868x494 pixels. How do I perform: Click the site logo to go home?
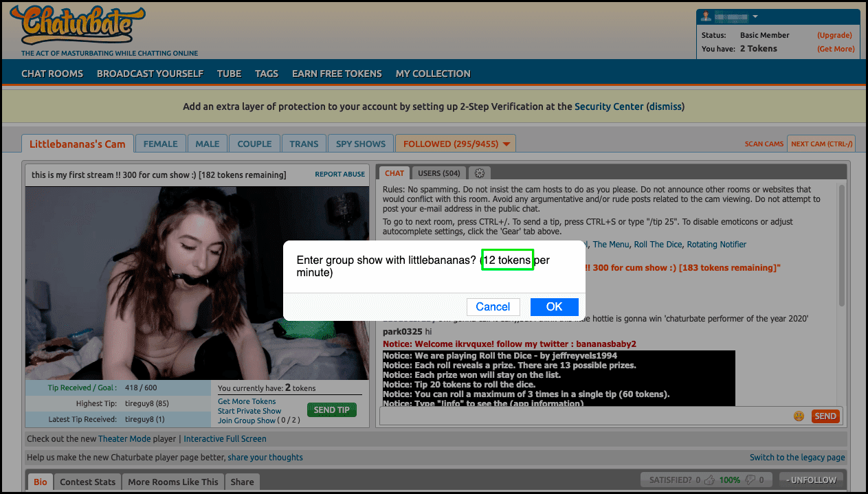click(76, 25)
